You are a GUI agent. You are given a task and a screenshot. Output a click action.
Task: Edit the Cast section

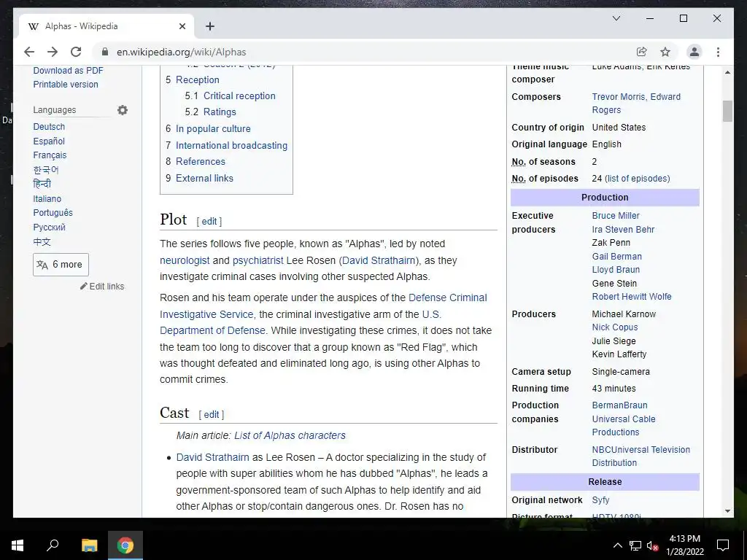(x=212, y=415)
